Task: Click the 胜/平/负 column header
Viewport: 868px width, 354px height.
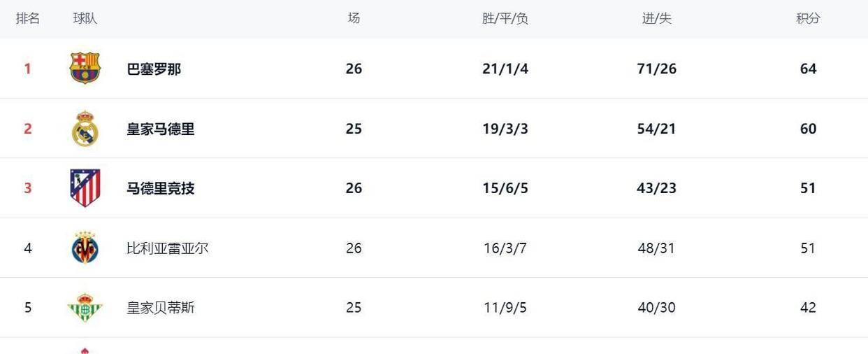Action: (505, 19)
